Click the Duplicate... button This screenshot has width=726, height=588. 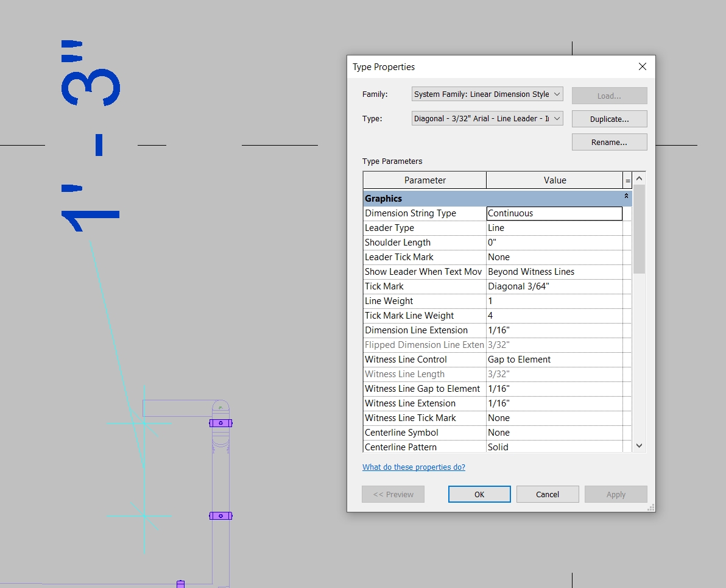[x=609, y=119]
